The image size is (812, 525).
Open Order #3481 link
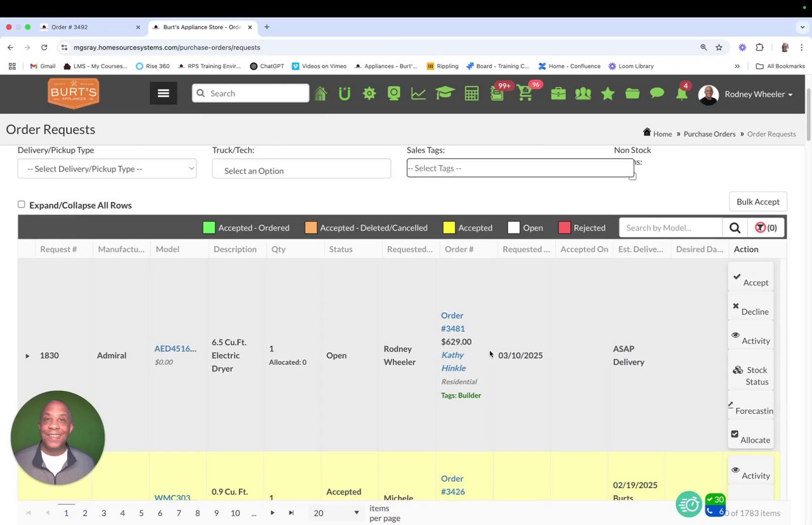click(x=453, y=322)
